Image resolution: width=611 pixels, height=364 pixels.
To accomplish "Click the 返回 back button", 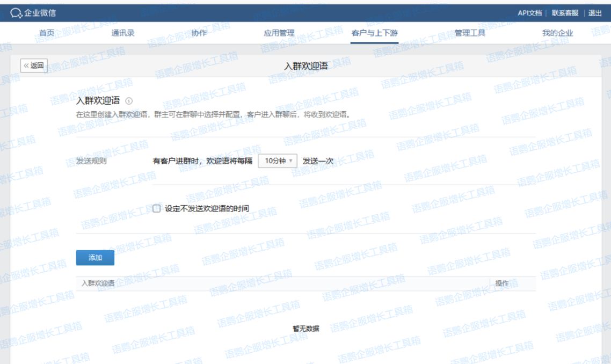I will (x=34, y=65).
